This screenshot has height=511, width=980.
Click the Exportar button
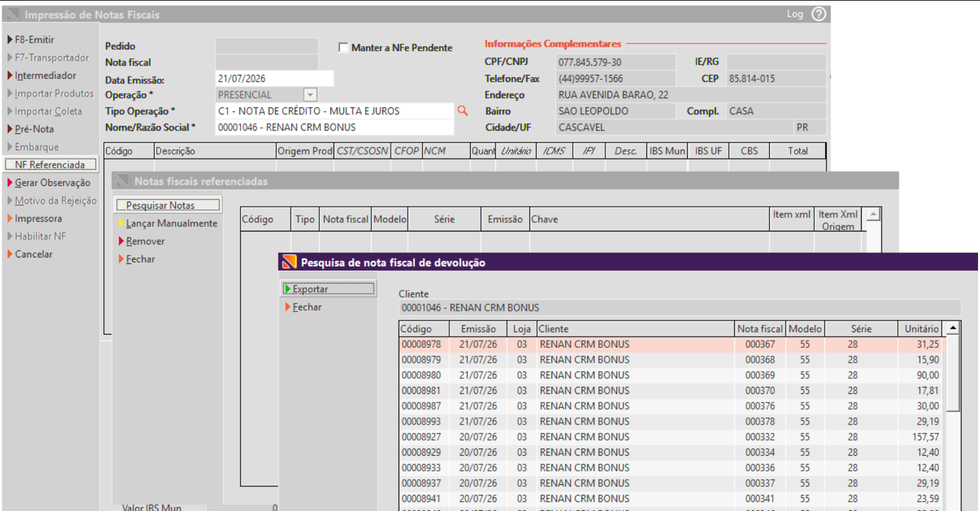pos(329,289)
